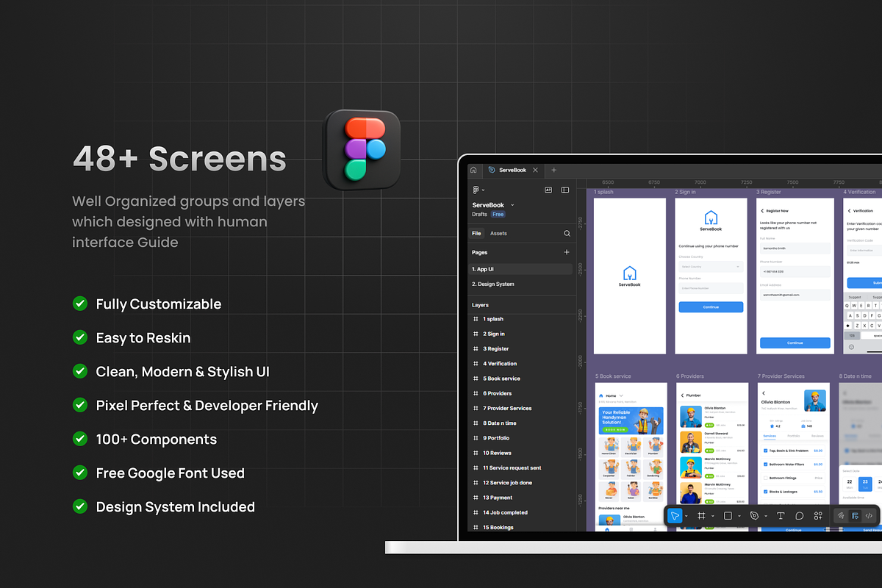Click frame icon beside 6 Providers layer
882x588 pixels.
(476, 393)
